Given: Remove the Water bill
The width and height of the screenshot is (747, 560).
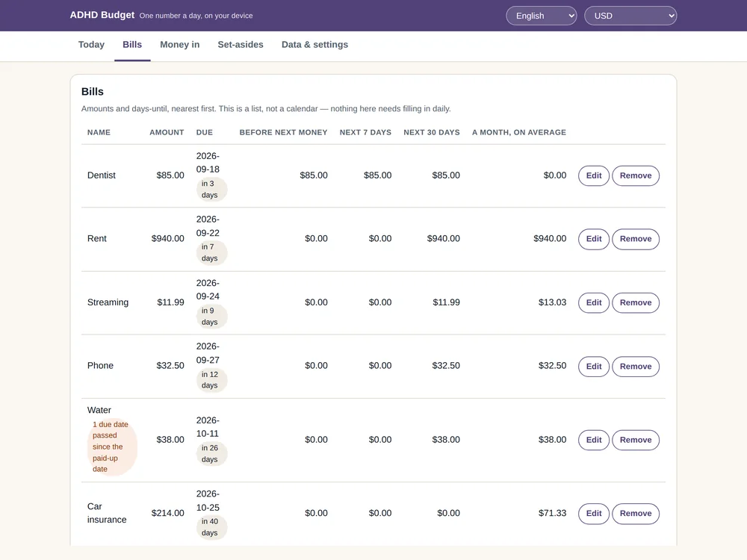Looking at the screenshot, I should 636,440.
